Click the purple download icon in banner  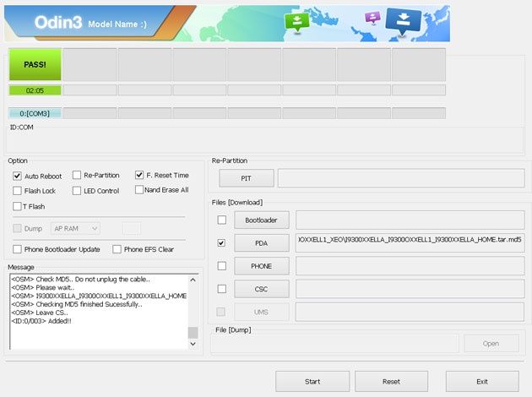pos(372,17)
